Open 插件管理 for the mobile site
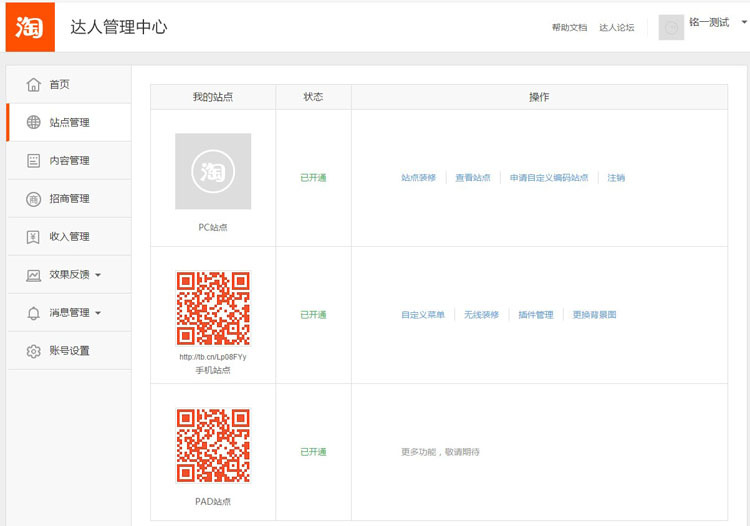This screenshot has height=526, width=750. [x=536, y=315]
